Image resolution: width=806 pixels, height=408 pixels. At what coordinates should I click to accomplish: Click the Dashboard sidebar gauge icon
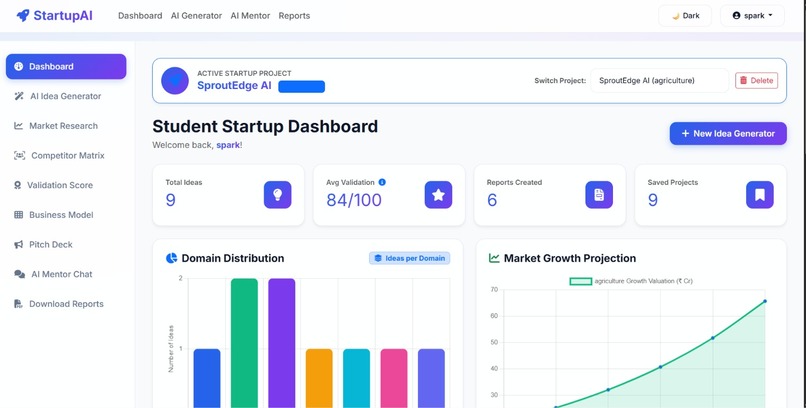click(x=19, y=66)
